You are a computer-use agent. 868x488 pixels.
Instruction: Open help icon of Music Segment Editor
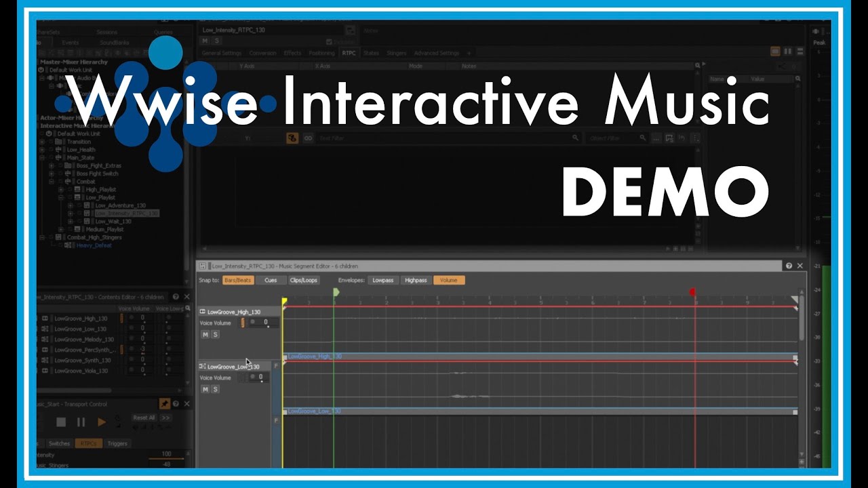pyautogui.click(x=789, y=266)
